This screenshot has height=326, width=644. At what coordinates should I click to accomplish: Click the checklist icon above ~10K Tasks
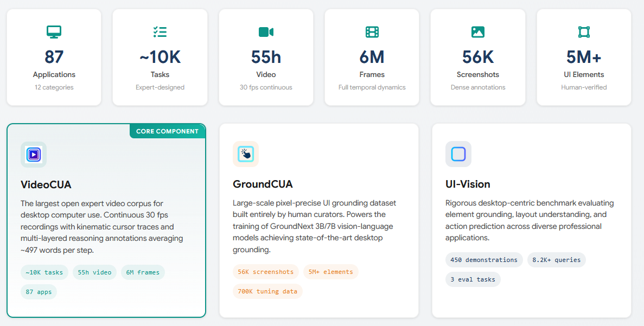tap(160, 32)
